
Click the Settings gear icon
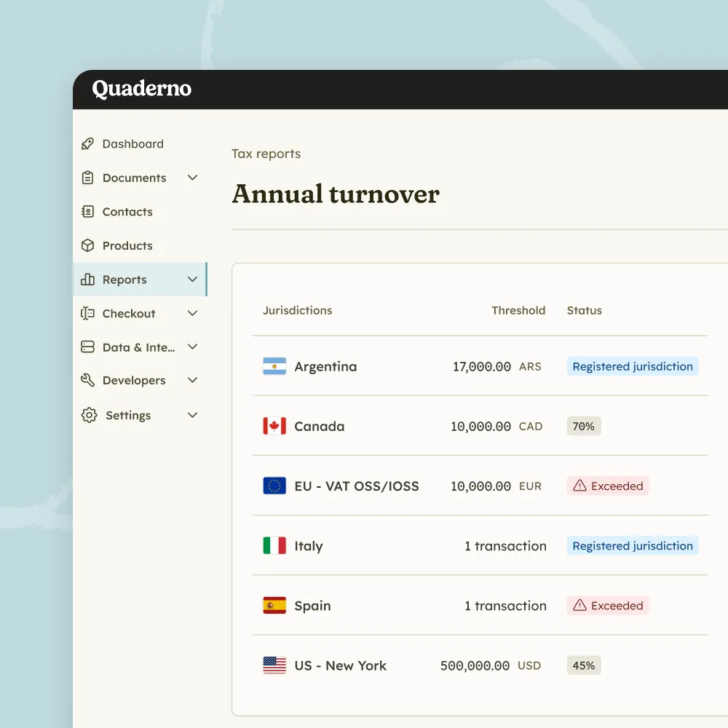[87, 415]
